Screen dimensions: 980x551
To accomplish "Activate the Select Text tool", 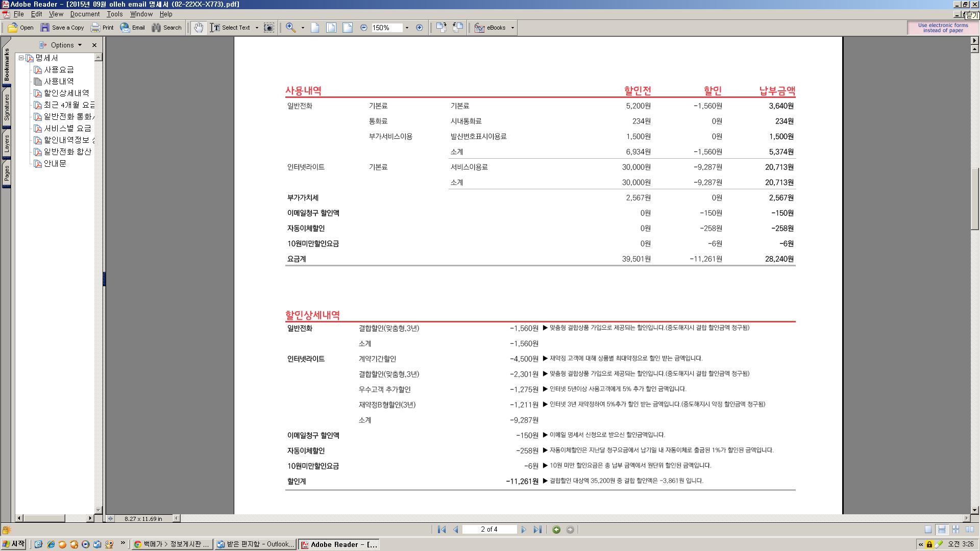I will [x=231, y=28].
